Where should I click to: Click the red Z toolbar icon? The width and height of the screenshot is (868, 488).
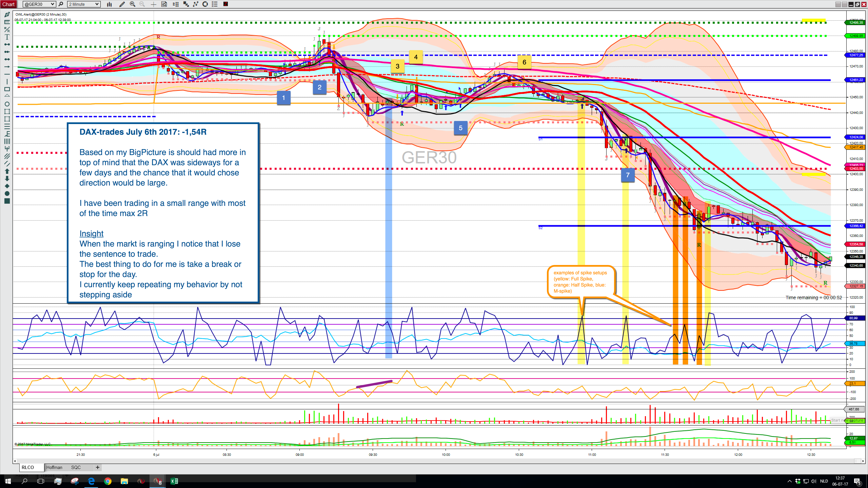[225, 4]
